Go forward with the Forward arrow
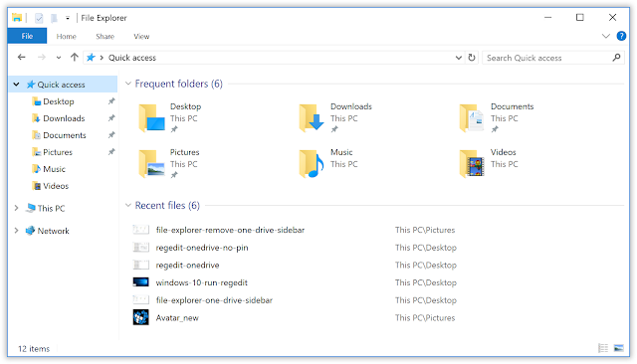 point(42,58)
